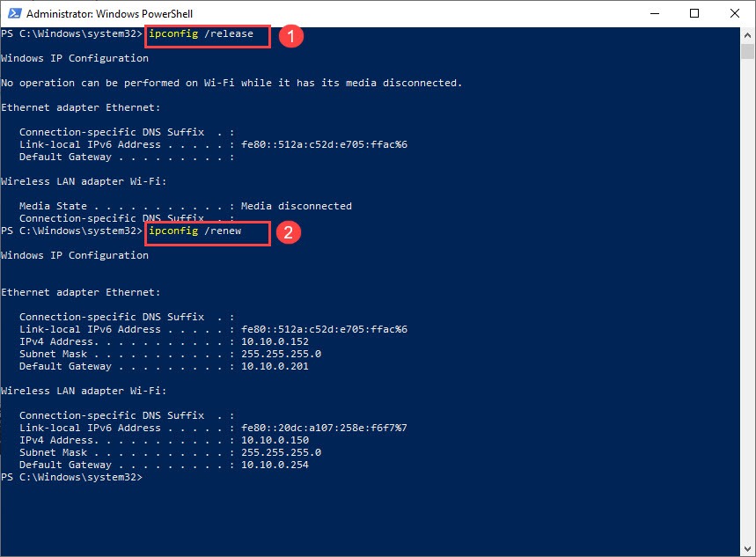
Task: Click the scrollbar down arrow
Action: [747, 549]
